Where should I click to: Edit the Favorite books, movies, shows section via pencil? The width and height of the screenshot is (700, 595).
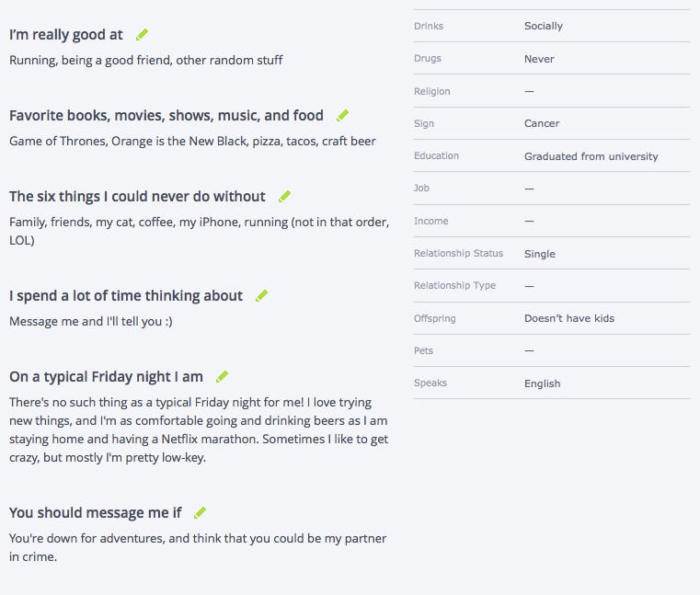[343, 116]
